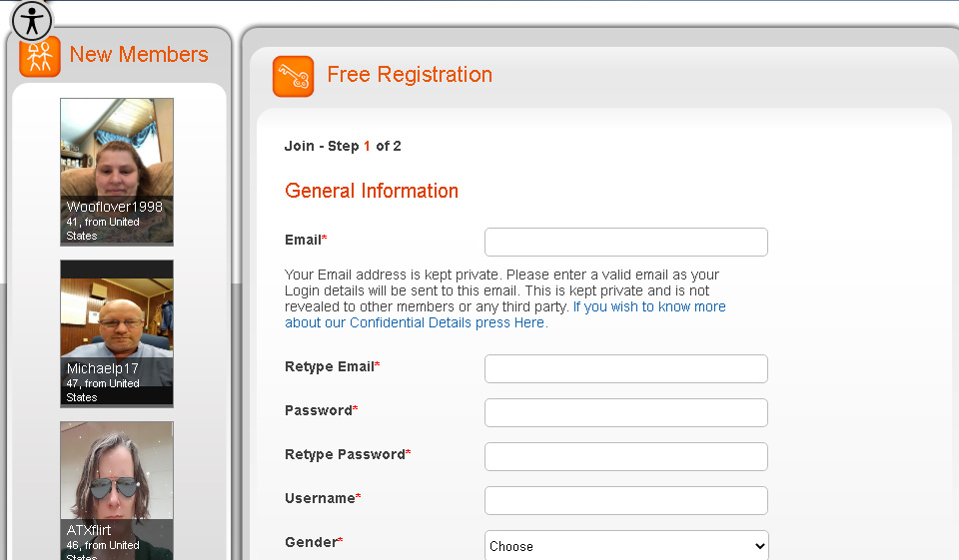This screenshot has width=959, height=560.
Task: Focus the Retype Email field
Action: click(x=626, y=368)
